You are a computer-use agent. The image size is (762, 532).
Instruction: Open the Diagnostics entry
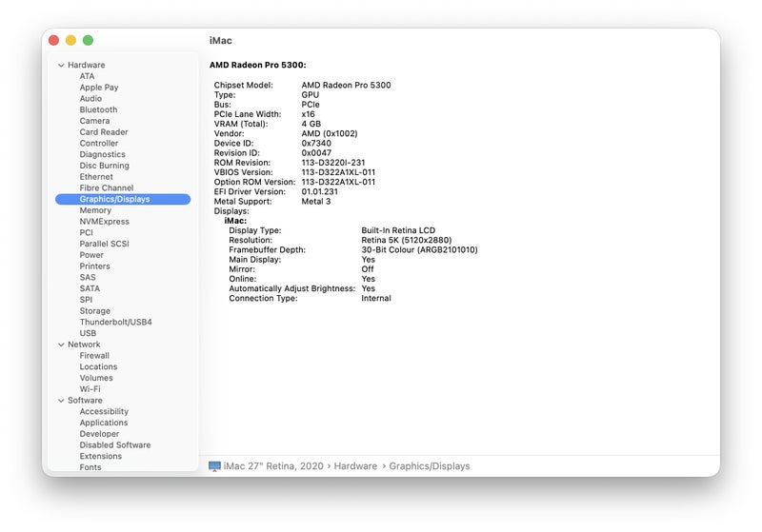point(103,154)
